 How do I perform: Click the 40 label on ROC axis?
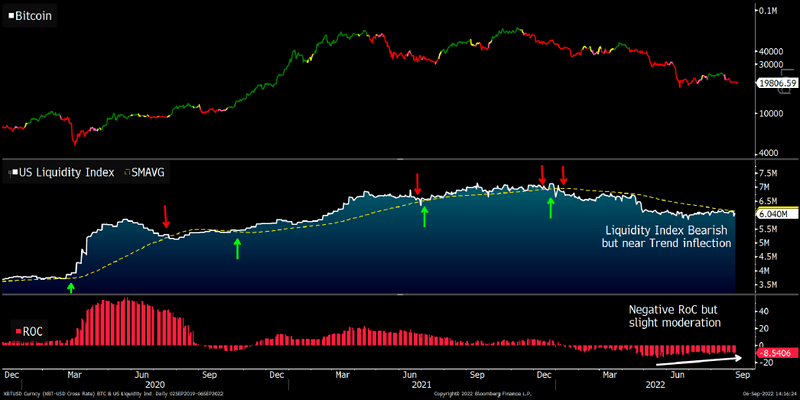click(764, 310)
